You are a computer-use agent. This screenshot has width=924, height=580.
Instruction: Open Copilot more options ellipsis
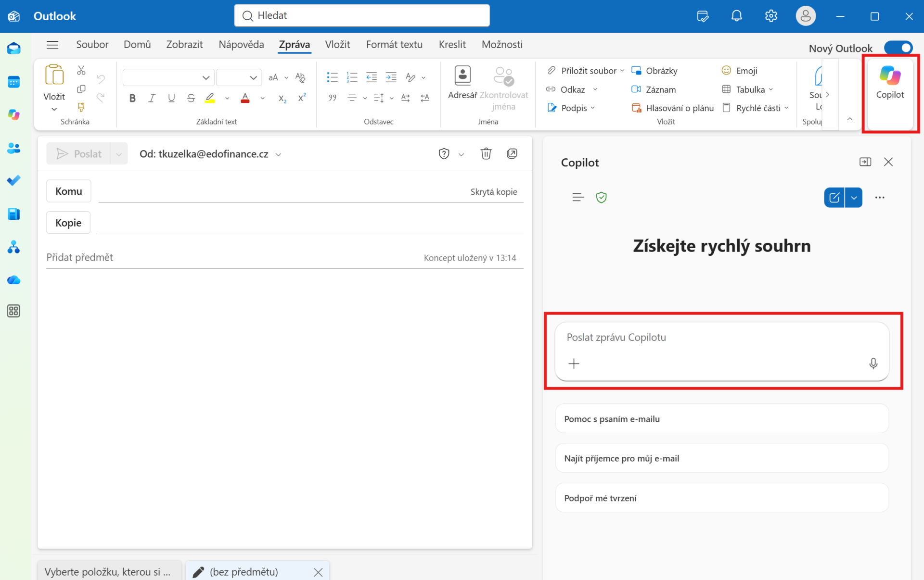880,197
